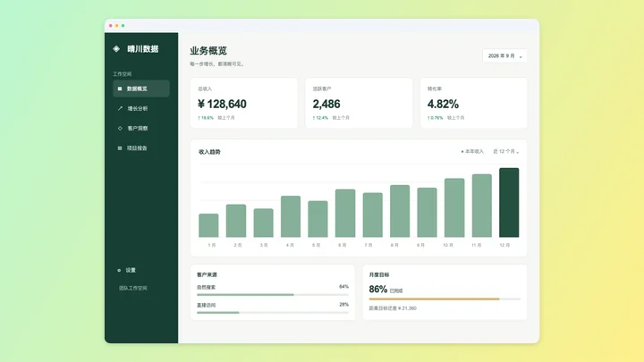Click the 28% value for 直接访问
644x362 pixels.
[343, 305]
